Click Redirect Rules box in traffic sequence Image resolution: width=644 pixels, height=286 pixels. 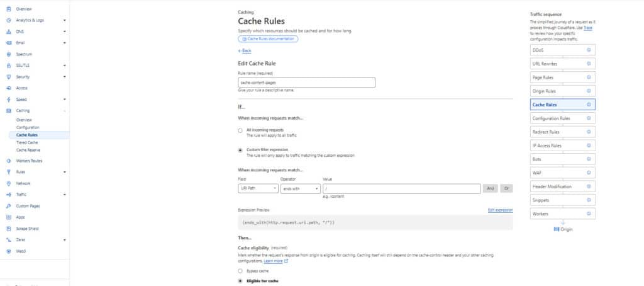pos(563,132)
